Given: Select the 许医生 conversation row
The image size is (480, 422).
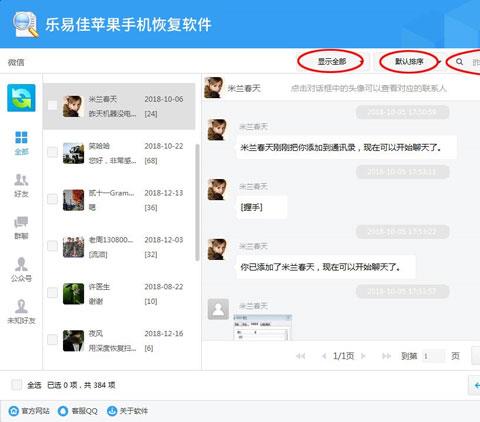Looking at the screenshot, I should (x=119, y=294).
